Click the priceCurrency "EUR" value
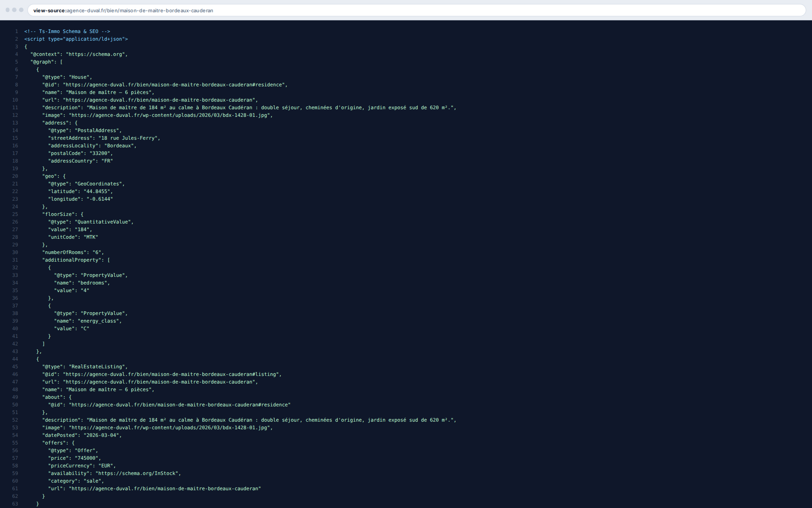 coord(106,466)
